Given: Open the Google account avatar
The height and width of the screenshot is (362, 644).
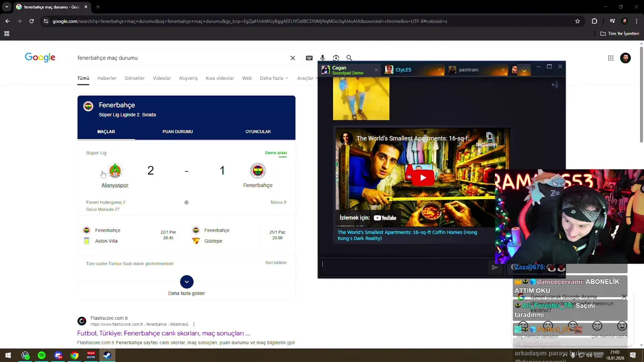Looking at the screenshot, I should click(625, 58).
